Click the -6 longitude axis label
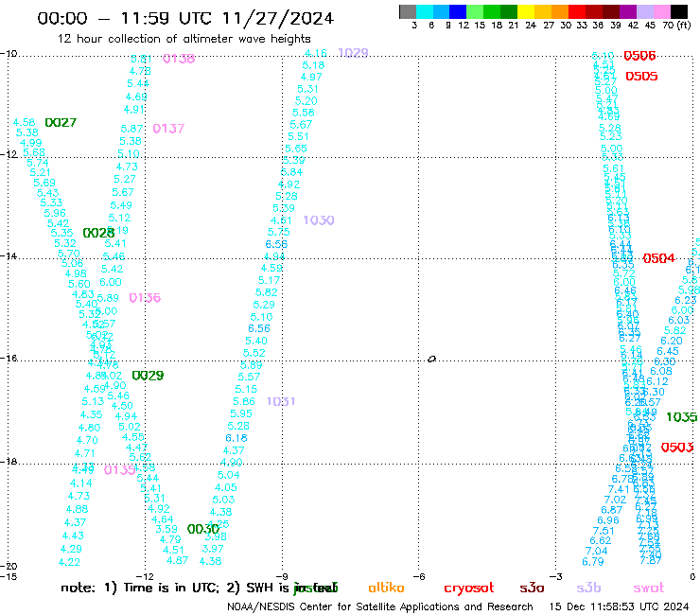700x615 pixels. (x=419, y=576)
